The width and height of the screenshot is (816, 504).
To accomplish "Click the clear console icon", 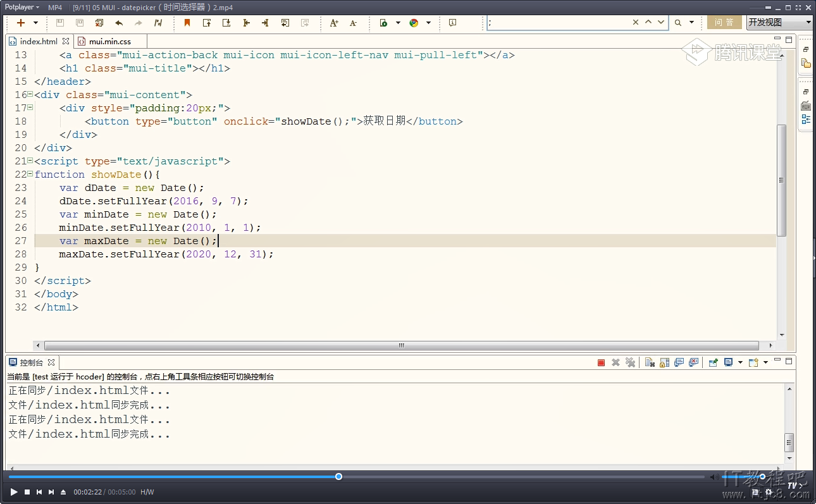I will pos(650,362).
